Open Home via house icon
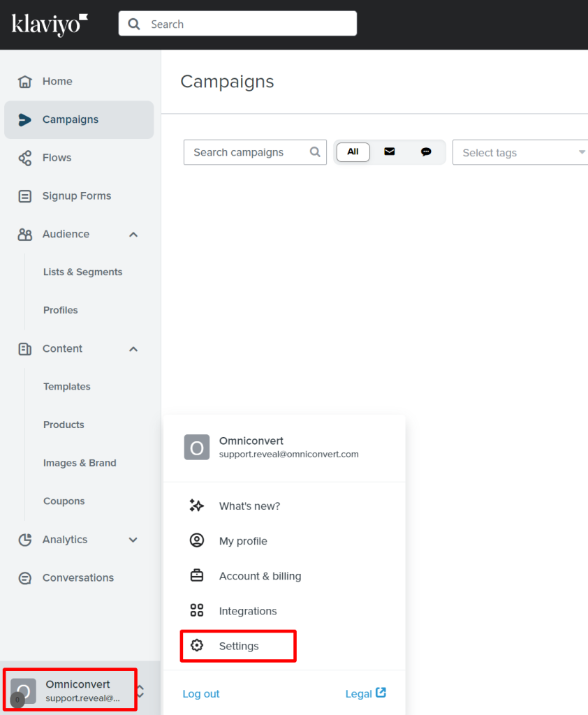 (25, 82)
